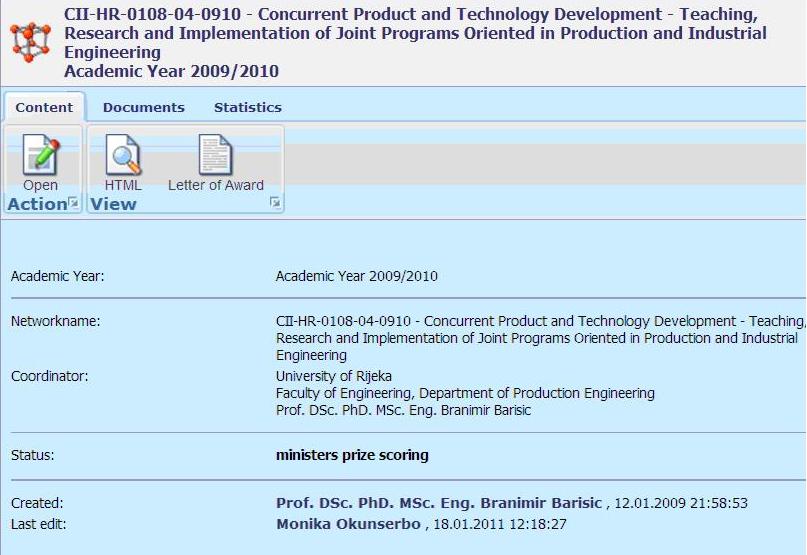Screen dimensions: 807x555
Task: Click the Academic Year 2009/2010 field value
Action: (x=356, y=276)
